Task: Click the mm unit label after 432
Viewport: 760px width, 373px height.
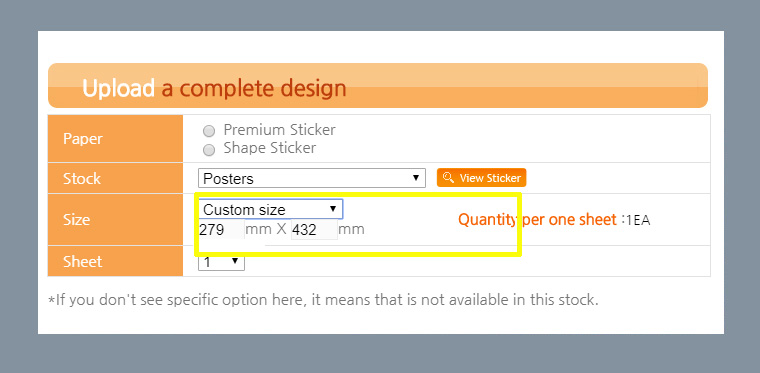Action: pos(351,229)
